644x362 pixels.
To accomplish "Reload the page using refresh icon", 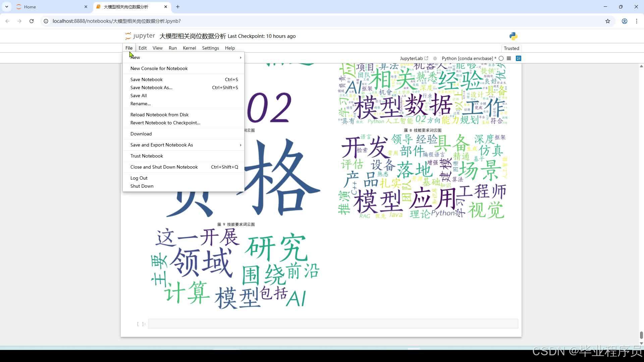I will [31, 21].
